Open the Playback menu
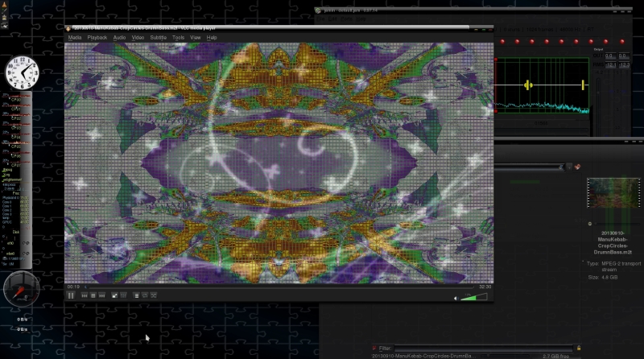The width and height of the screenshot is (644, 359). tap(97, 37)
